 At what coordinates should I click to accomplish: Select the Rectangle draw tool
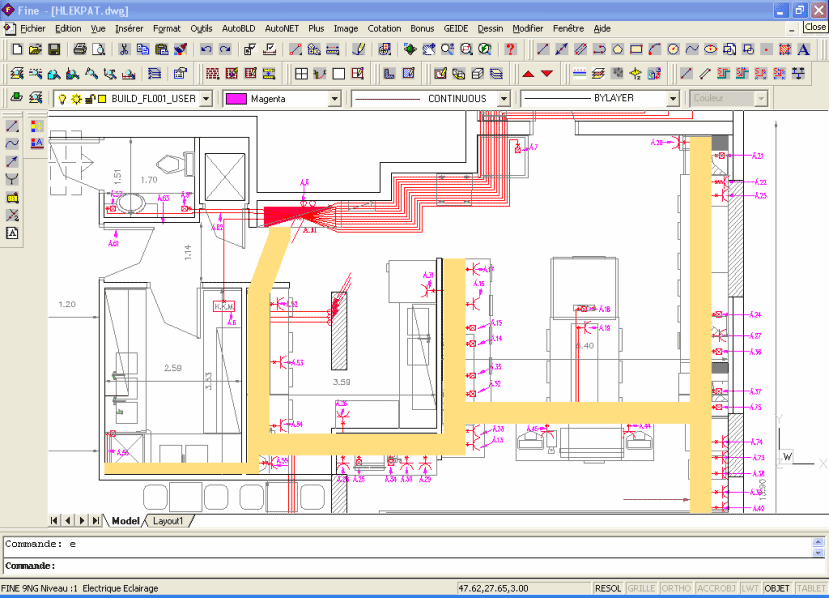coord(635,49)
